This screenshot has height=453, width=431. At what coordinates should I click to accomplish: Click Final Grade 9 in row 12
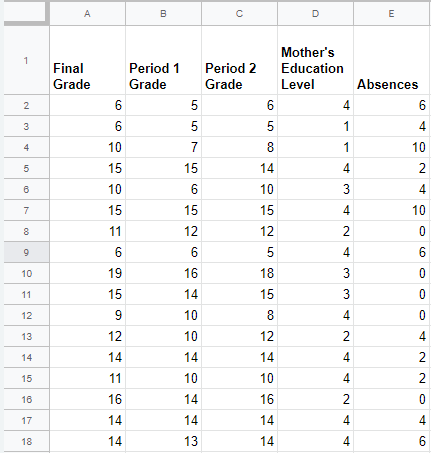pos(87,315)
